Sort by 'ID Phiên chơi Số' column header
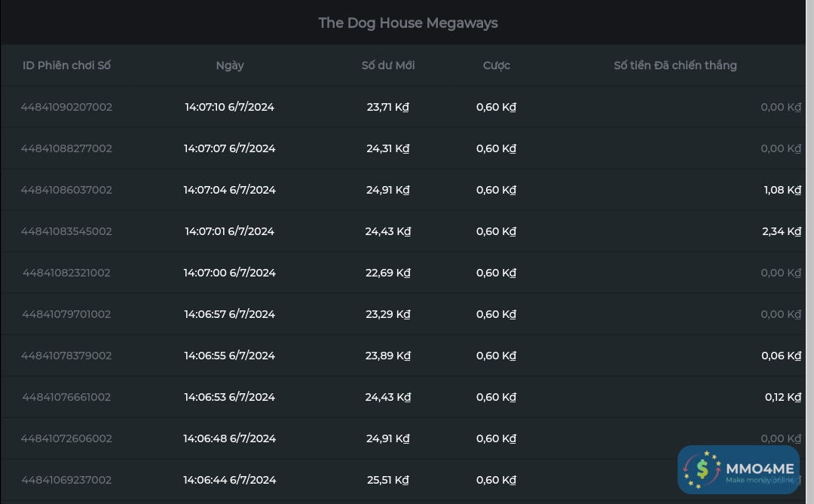The height and width of the screenshot is (504, 814). tap(66, 66)
